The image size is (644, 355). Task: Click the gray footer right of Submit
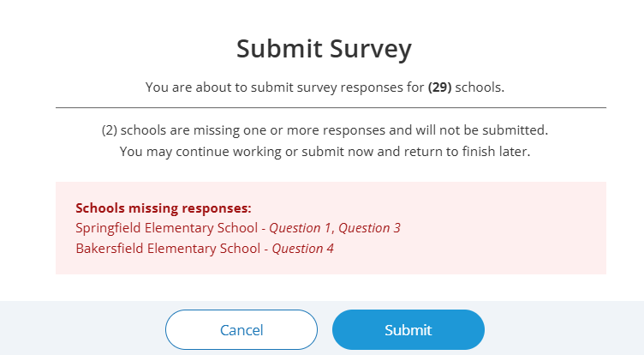tap(565, 329)
